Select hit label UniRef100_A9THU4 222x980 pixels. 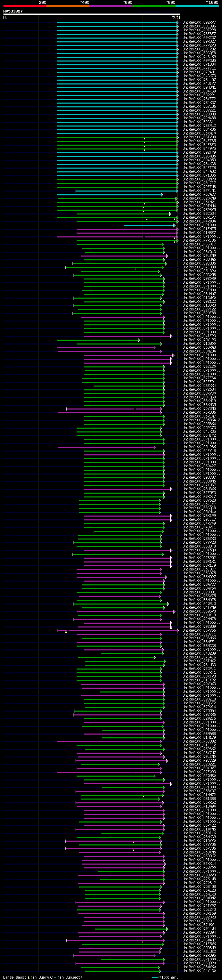(199, 206)
